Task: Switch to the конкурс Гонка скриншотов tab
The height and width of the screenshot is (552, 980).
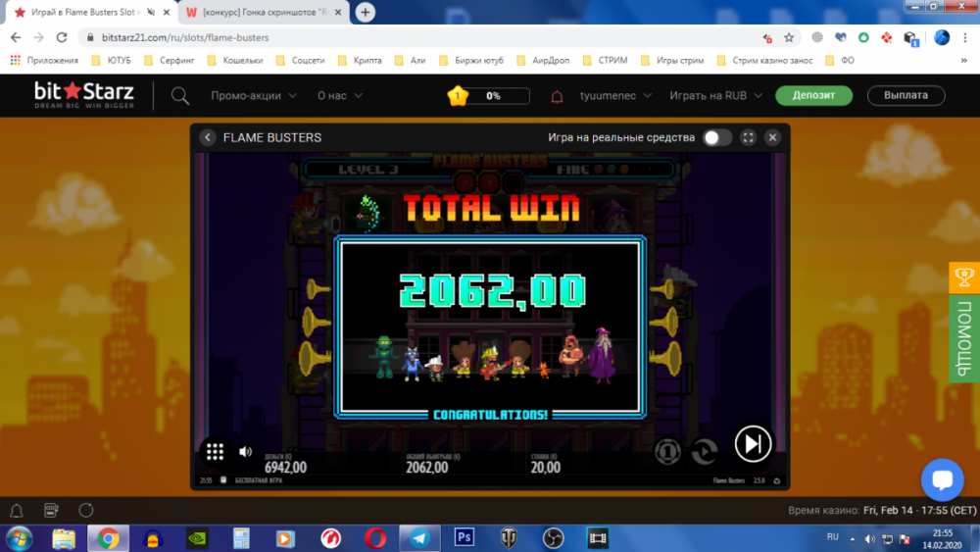Action: pyautogui.click(x=265, y=13)
